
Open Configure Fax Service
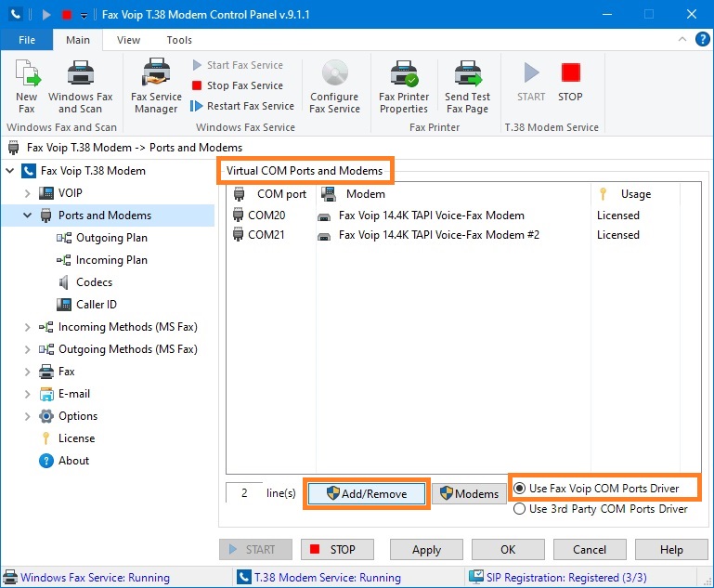coord(334,86)
